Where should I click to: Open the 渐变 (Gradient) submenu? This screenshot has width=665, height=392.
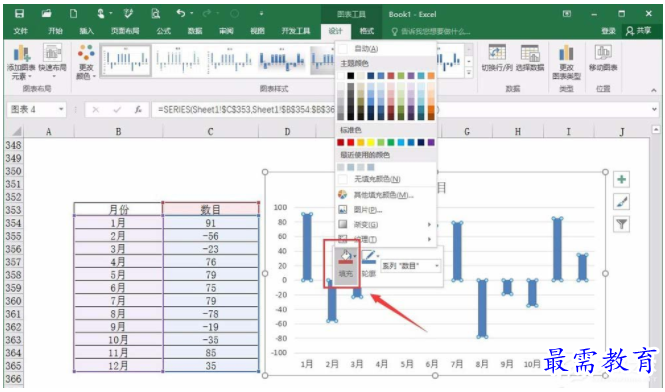point(386,224)
